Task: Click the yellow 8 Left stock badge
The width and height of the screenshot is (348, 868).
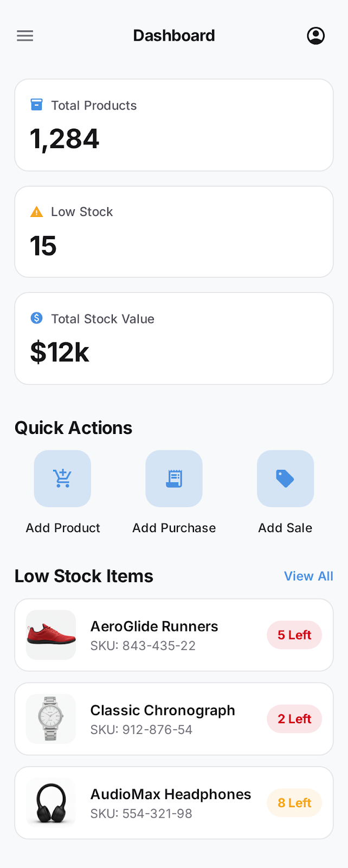Action: pos(294,802)
